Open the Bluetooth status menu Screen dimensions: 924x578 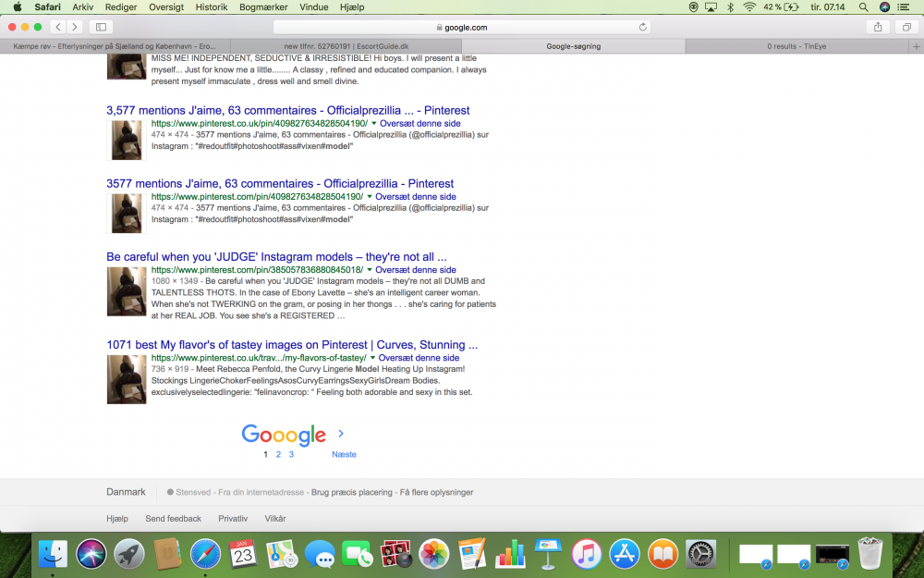[x=730, y=7]
